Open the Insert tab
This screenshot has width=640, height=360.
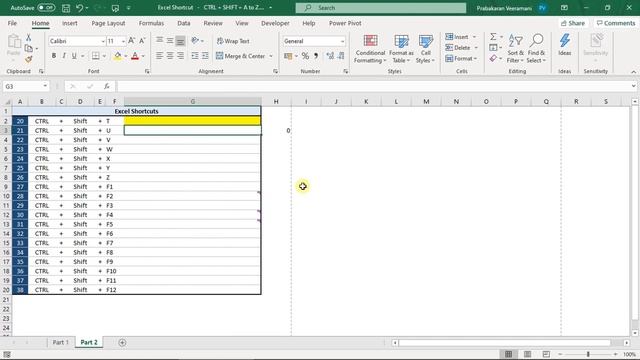tap(70, 23)
